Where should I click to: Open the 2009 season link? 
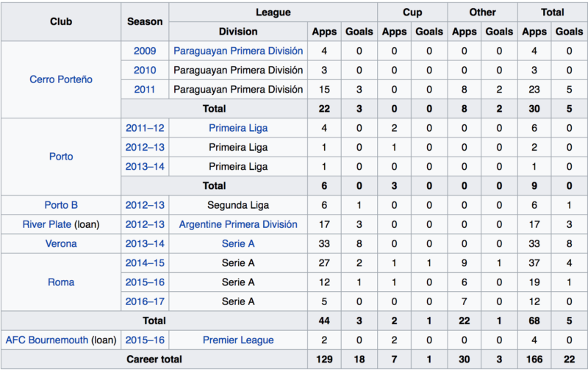click(x=145, y=51)
